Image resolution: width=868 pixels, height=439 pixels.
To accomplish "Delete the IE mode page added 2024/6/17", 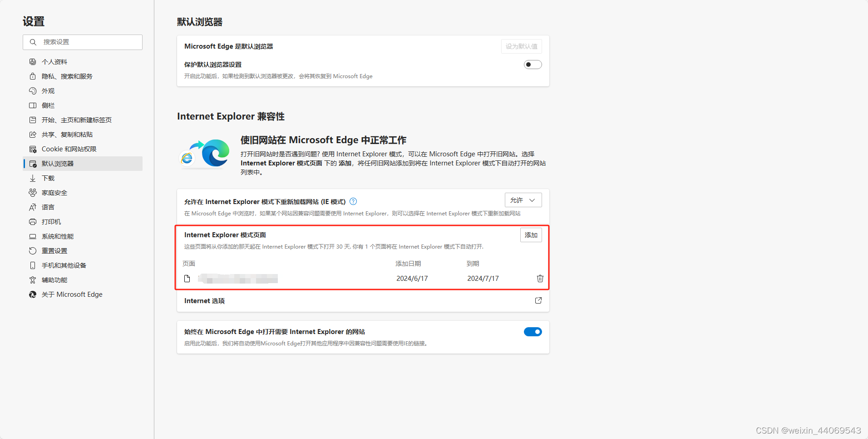I will pyautogui.click(x=540, y=279).
